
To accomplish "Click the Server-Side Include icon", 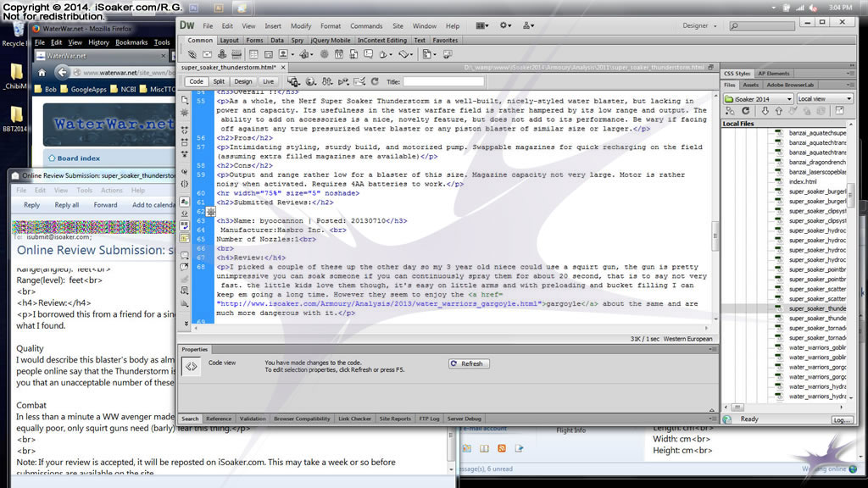I will click(353, 54).
